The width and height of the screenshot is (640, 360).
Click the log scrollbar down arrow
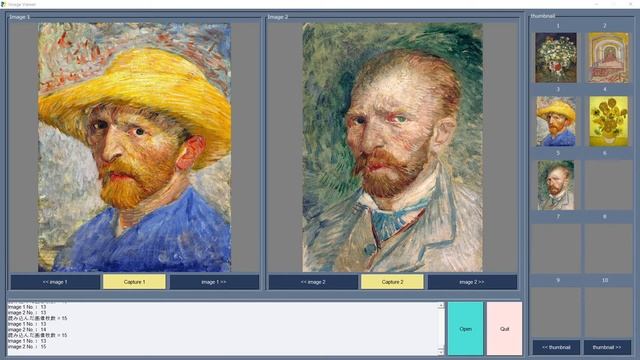click(x=441, y=352)
